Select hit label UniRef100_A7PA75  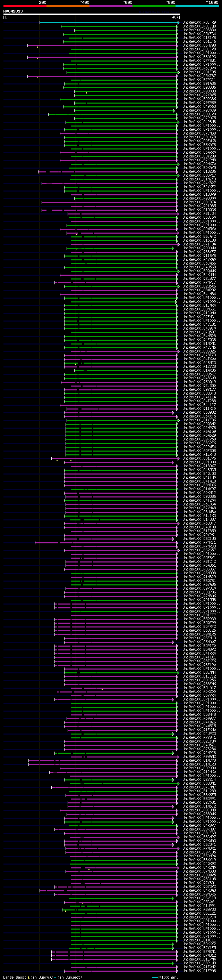pos(199,118)
